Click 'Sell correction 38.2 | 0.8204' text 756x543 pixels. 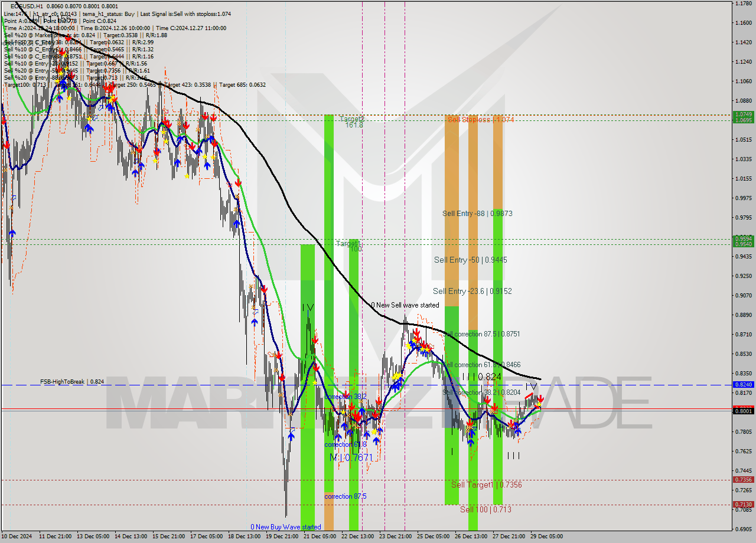tap(481, 392)
